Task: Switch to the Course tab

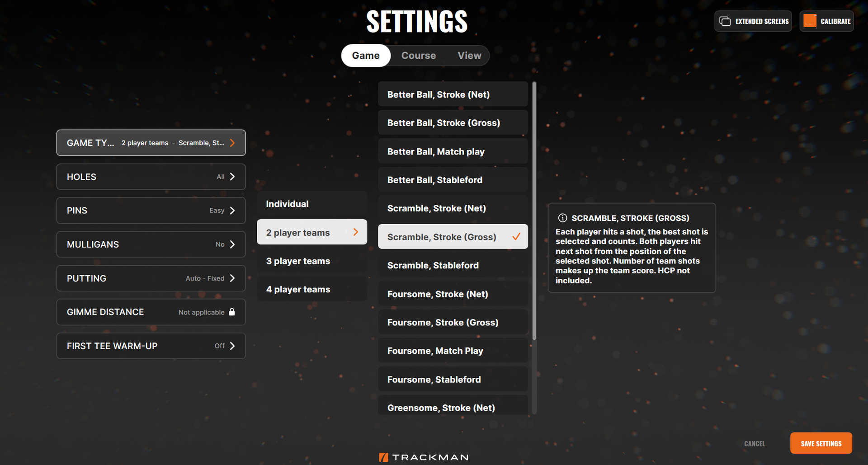Action: [x=418, y=56]
